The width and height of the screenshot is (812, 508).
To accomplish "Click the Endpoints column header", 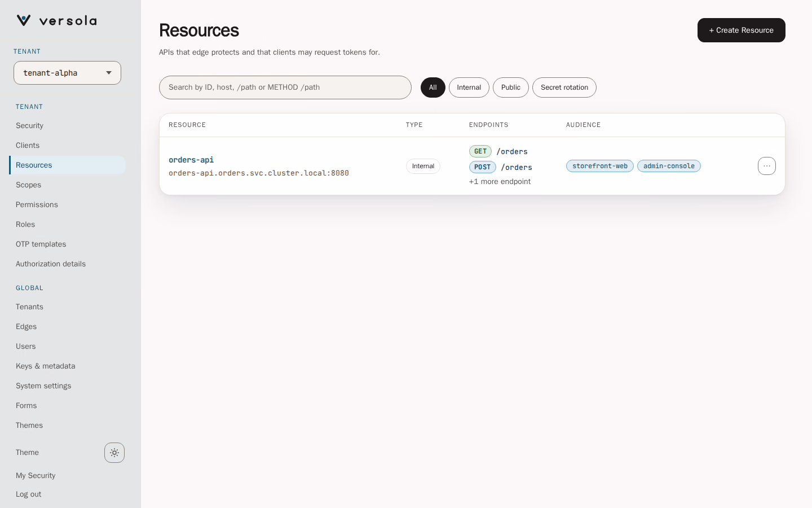I will click(x=489, y=125).
